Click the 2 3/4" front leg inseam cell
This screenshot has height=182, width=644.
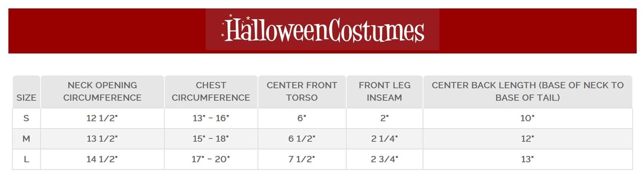(385, 159)
